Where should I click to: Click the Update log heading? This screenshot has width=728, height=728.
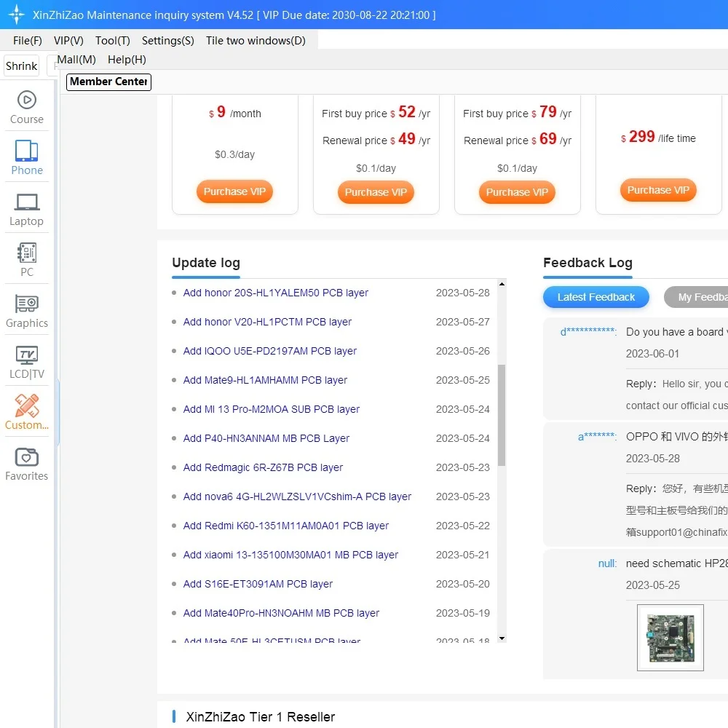click(x=206, y=263)
